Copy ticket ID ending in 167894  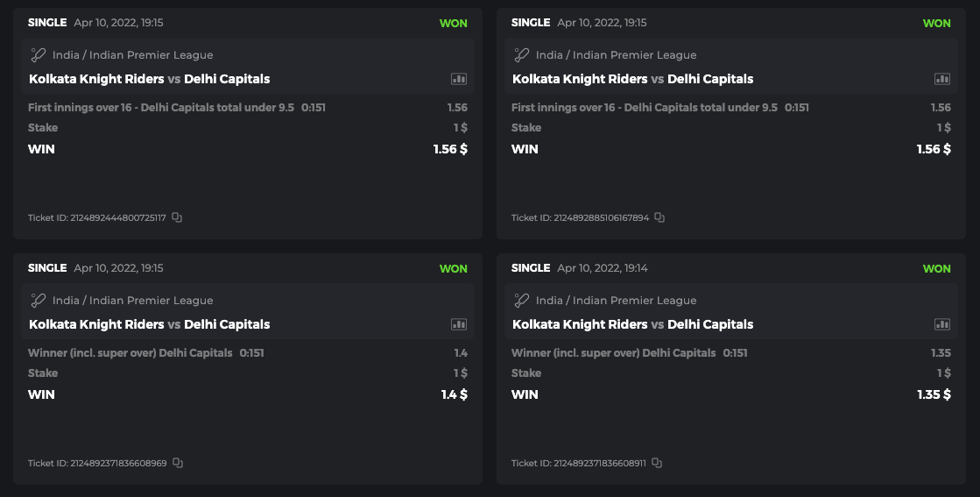pos(659,217)
